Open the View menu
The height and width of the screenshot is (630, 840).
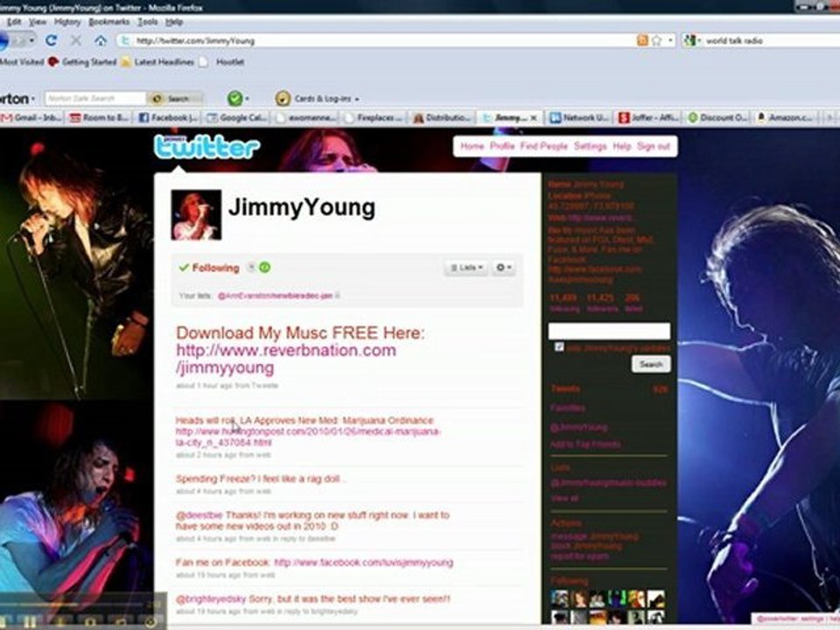coord(38,21)
